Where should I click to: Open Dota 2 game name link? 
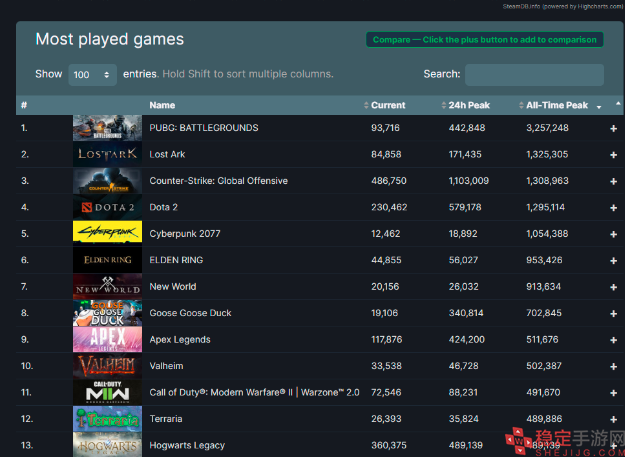[x=163, y=207]
